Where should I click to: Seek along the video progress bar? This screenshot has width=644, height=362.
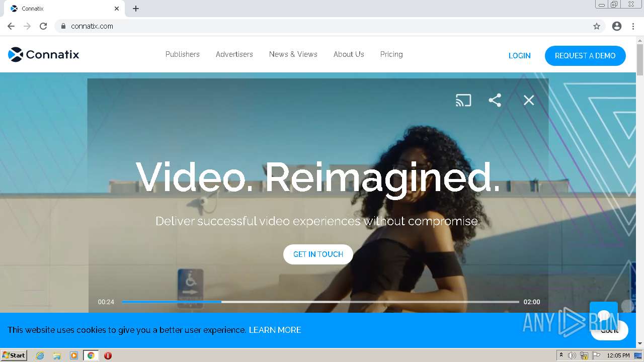320,302
